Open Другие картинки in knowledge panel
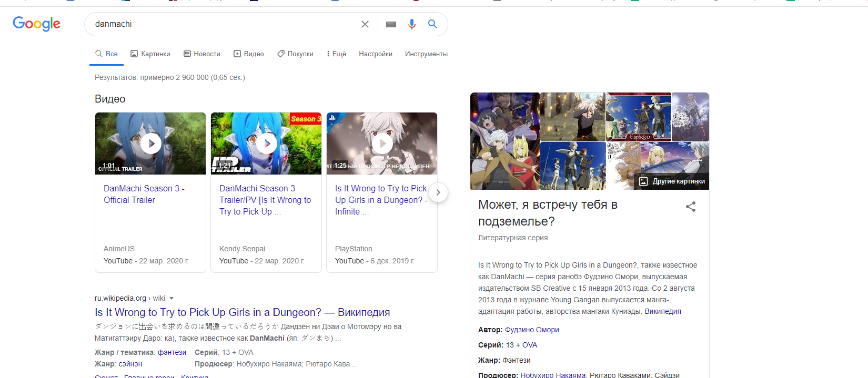This screenshot has width=868, height=378. pos(672,181)
